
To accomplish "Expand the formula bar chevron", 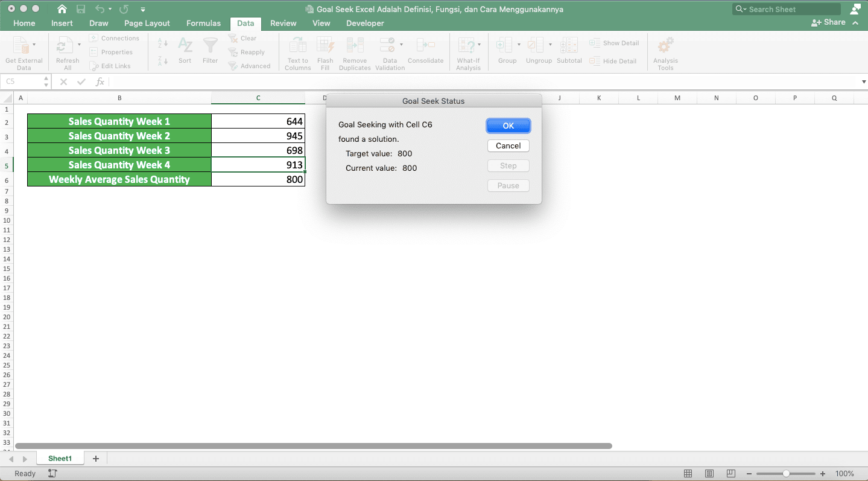I will coord(863,81).
